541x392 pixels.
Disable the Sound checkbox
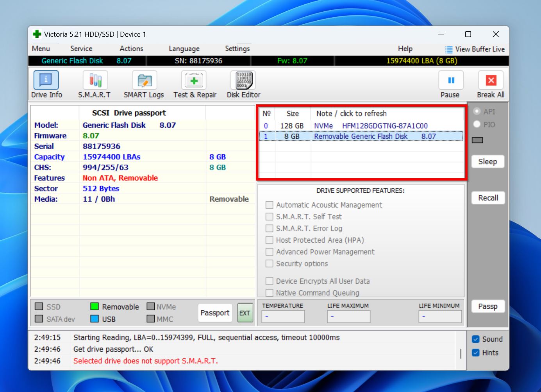tap(476, 339)
